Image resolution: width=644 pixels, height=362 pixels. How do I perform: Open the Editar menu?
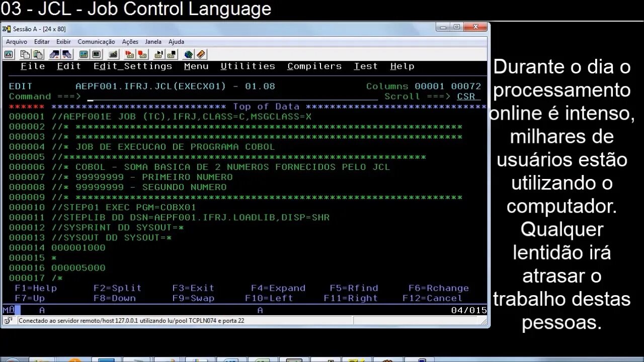pos(42,42)
